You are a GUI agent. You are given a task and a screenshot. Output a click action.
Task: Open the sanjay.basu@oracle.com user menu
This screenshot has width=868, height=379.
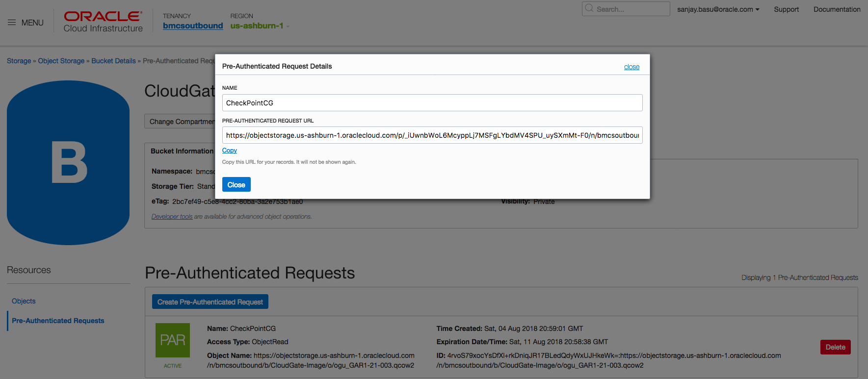coord(718,9)
